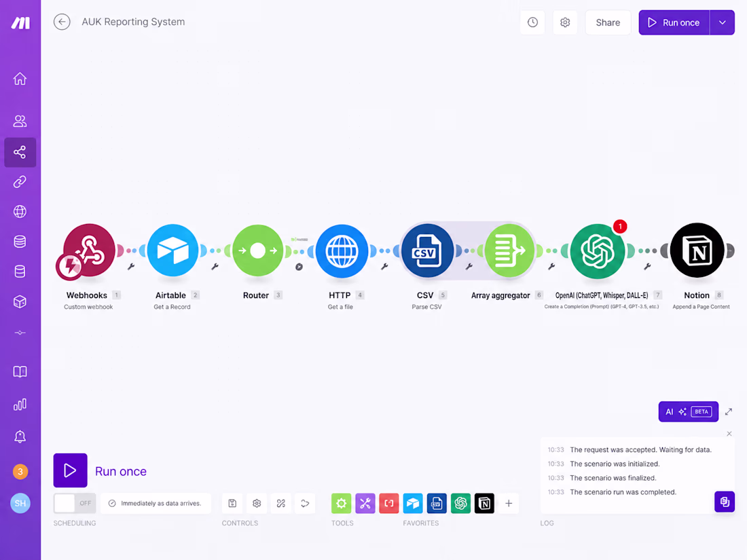Screen dimensions: 747x560
Task: Open scenario history clock icon
Action: coord(532,22)
